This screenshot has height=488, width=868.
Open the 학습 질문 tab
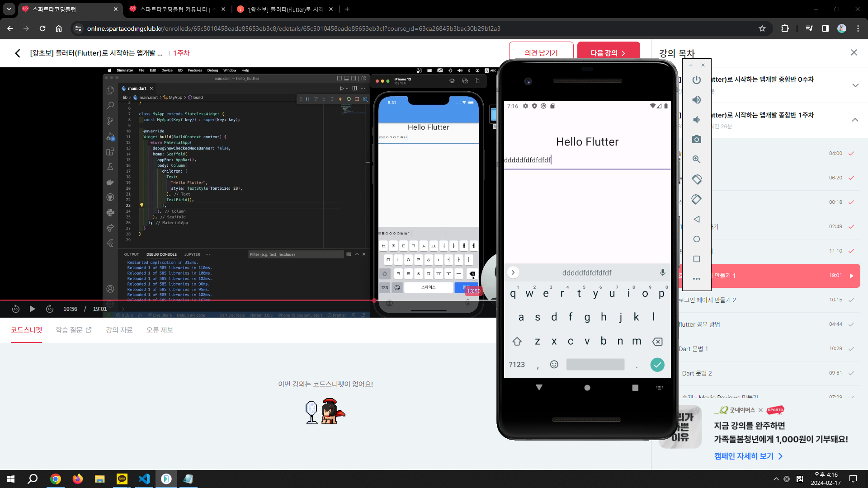pyautogui.click(x=74, y=330)
